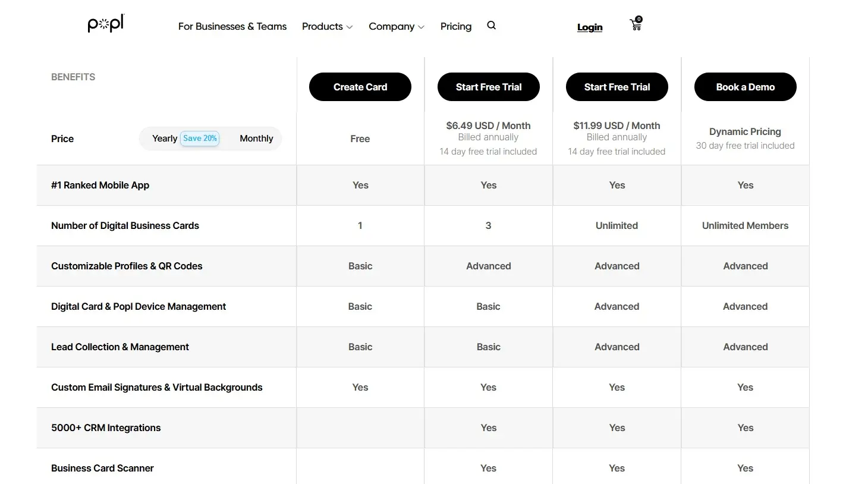Image resolution: width=868 pixels, height=484 pixels.
Task: Click the Dynamic Pricing plan text
Action: [745, 131]
